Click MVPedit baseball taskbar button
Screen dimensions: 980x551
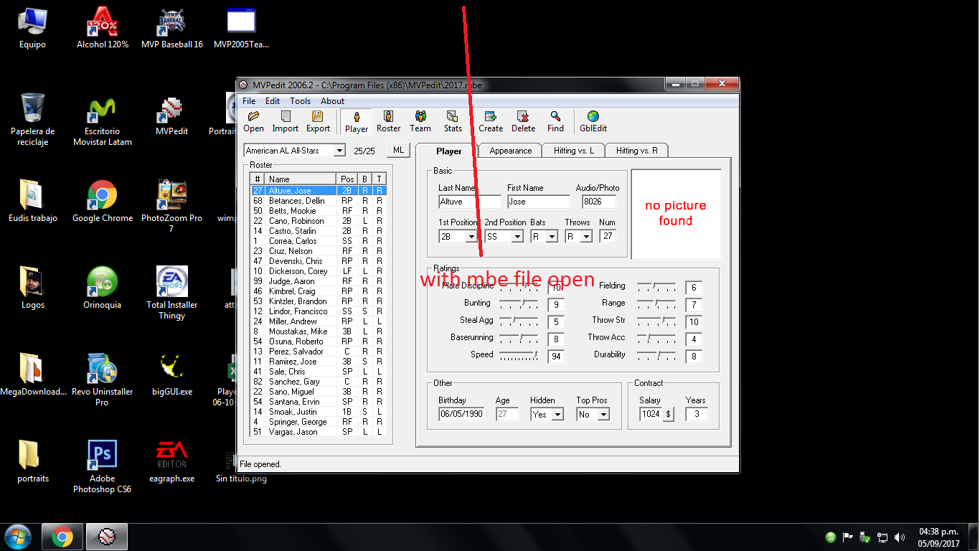[x=107, y=537]
